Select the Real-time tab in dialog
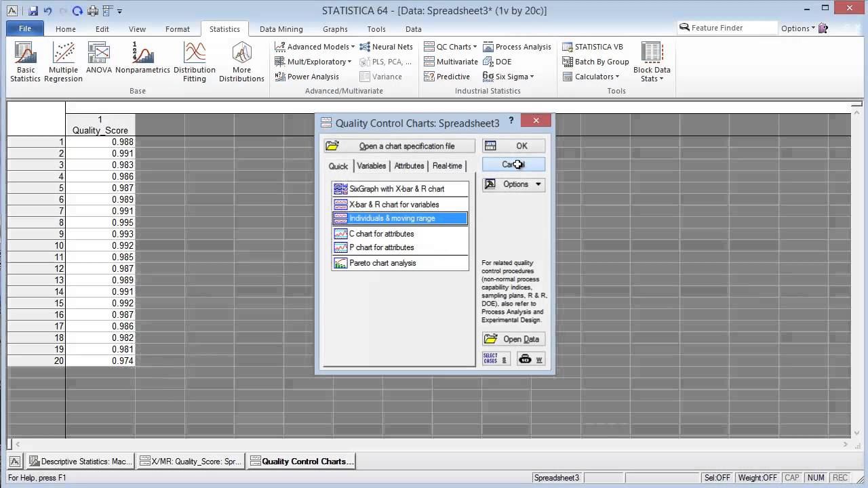 [x=448, y=166]
